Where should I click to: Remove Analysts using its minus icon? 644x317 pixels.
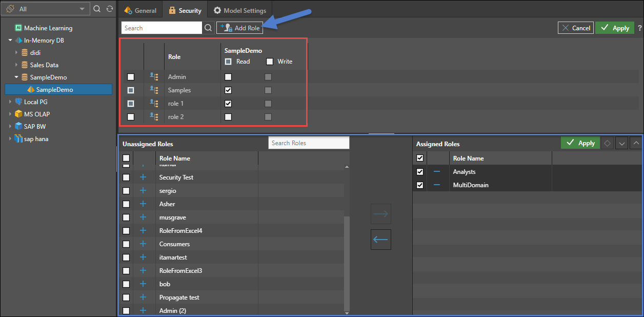point(437,172)
